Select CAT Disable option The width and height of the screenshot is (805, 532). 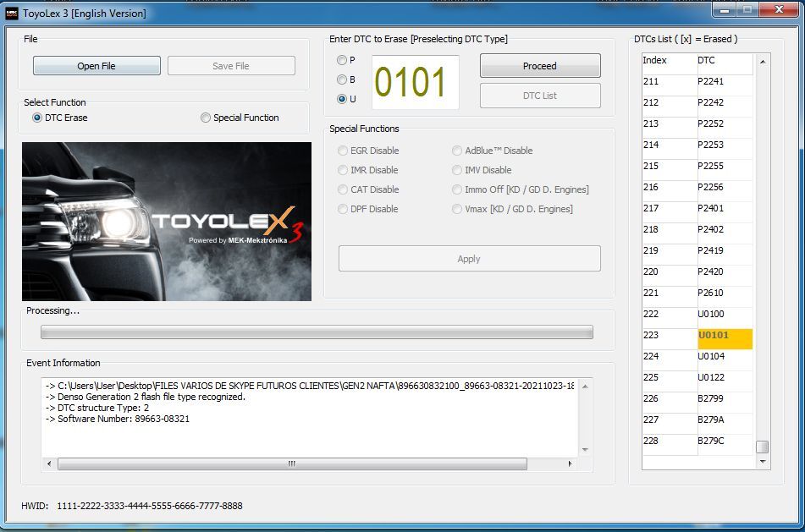point(368,189)
